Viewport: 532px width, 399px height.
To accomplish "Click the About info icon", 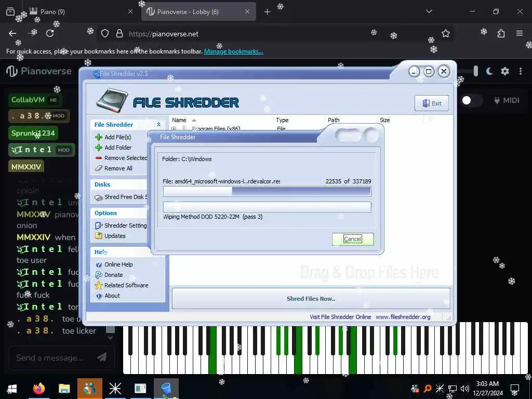I will point(98,296).
